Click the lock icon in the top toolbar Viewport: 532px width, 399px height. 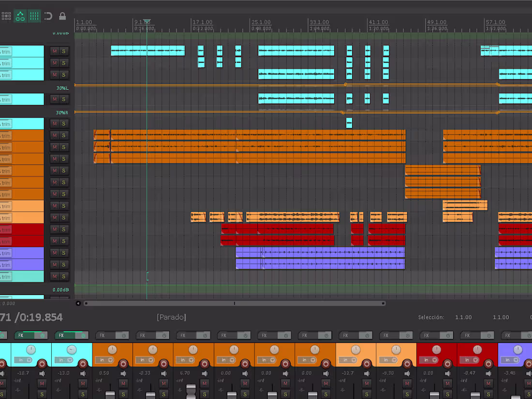point(62,16)
